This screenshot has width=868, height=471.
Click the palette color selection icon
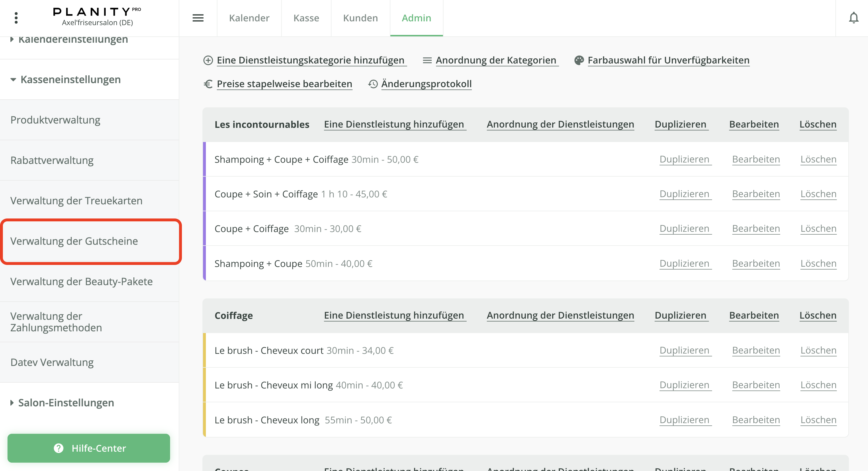coord(579,60)
